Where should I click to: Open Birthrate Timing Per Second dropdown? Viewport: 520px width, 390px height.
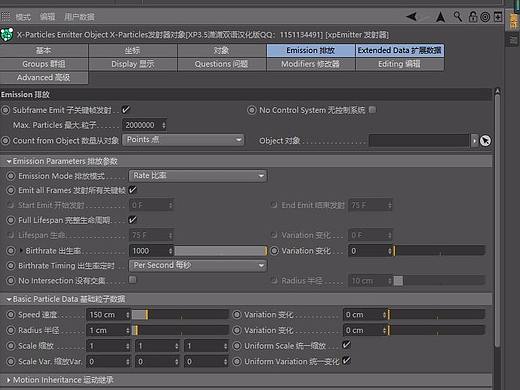click(198, 266)
